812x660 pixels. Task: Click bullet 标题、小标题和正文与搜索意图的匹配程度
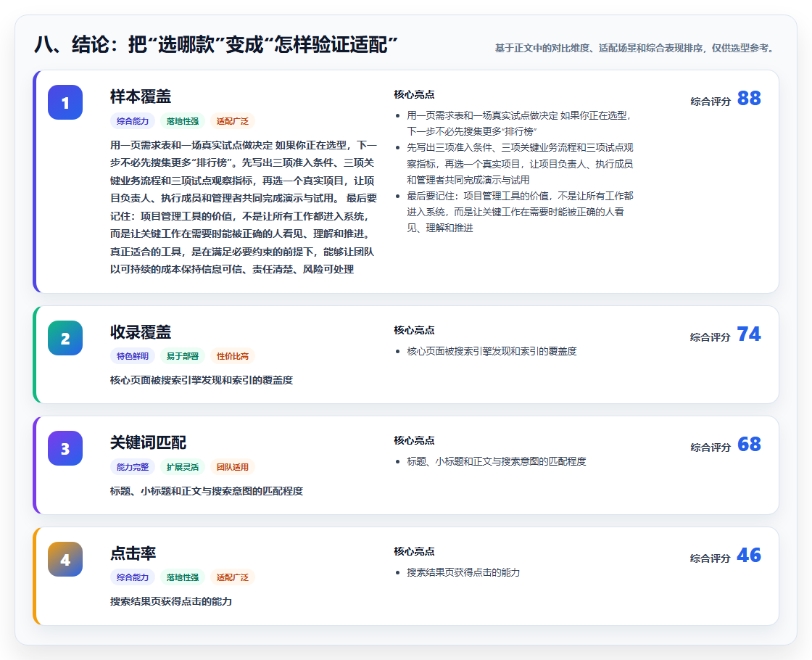[496, 461]
